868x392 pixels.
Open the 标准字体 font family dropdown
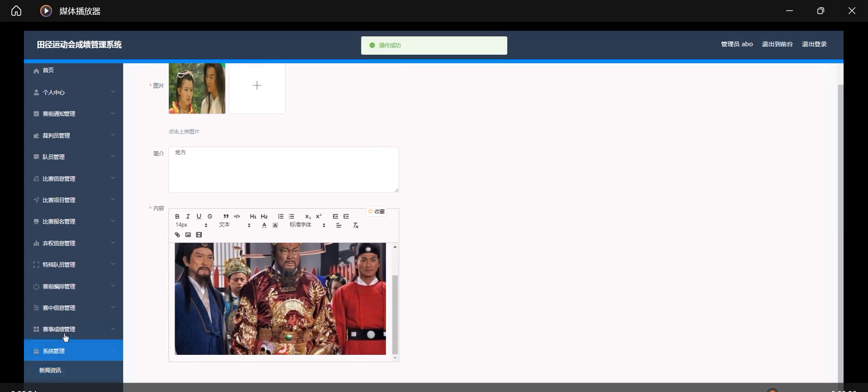tap(307, 225)
